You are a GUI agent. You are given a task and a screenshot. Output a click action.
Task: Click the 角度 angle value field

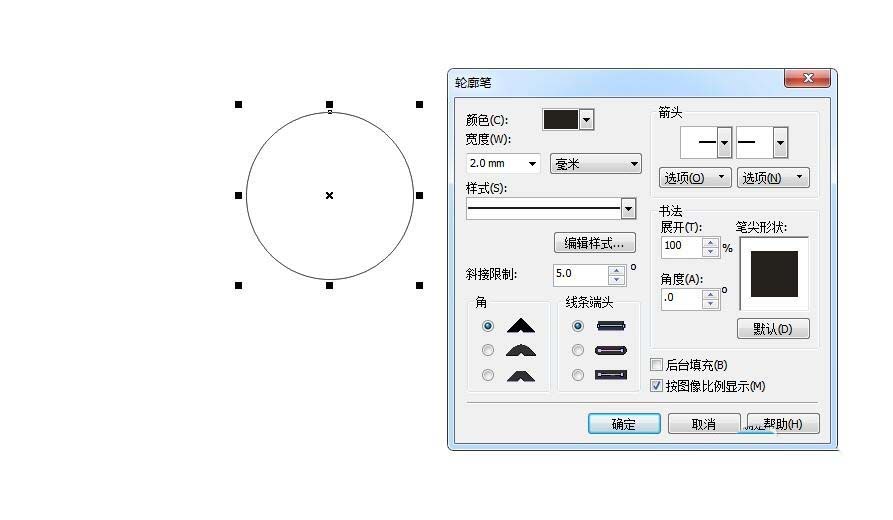pos(682,298)
